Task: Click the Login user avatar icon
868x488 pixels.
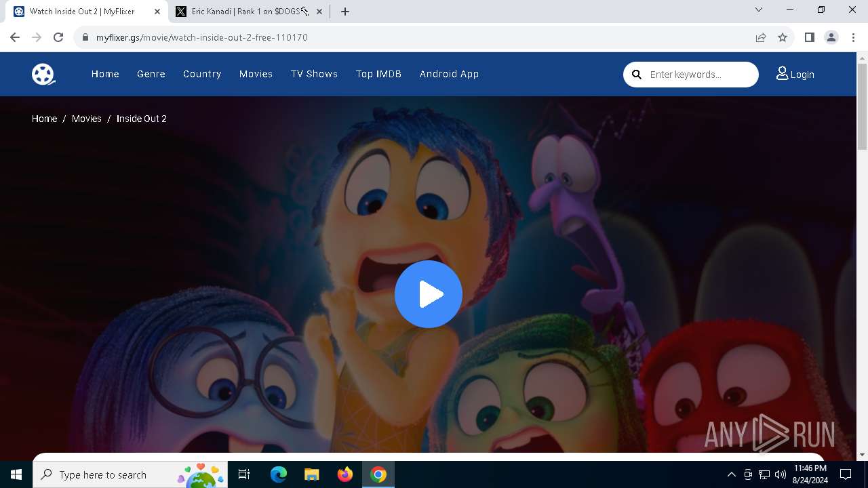Action: (782, 73)
